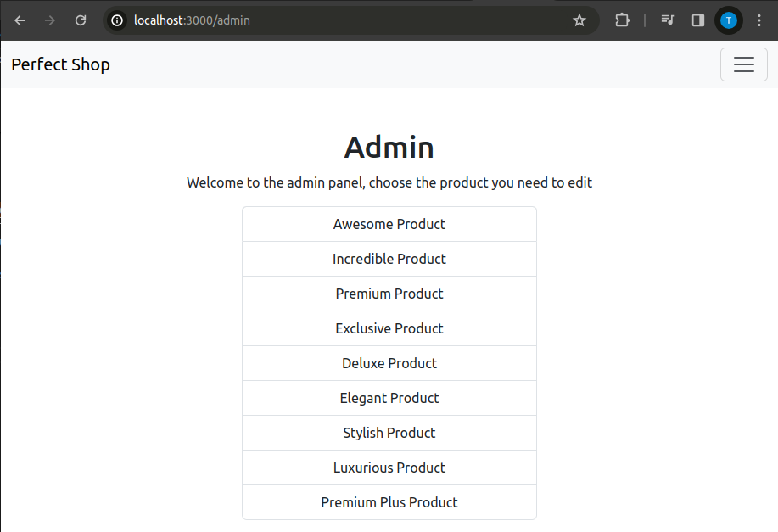Choose Luxurious Product to edit

(389, 468)
